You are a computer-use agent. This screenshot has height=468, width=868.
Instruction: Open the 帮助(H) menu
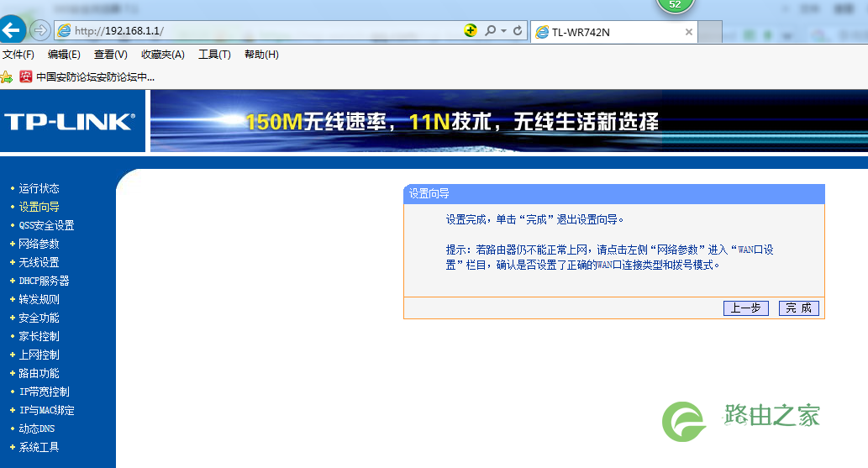click(262, 55)
